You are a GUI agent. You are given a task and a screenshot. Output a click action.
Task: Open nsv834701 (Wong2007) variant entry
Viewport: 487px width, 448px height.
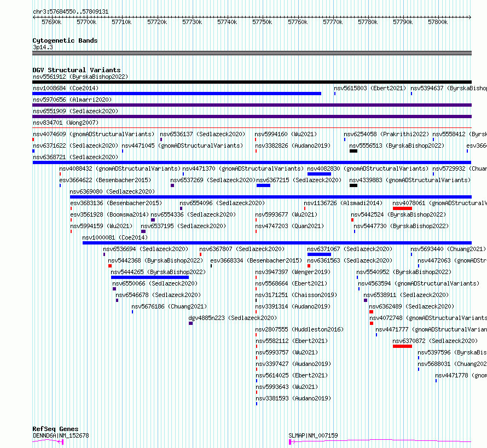point(66,123)
